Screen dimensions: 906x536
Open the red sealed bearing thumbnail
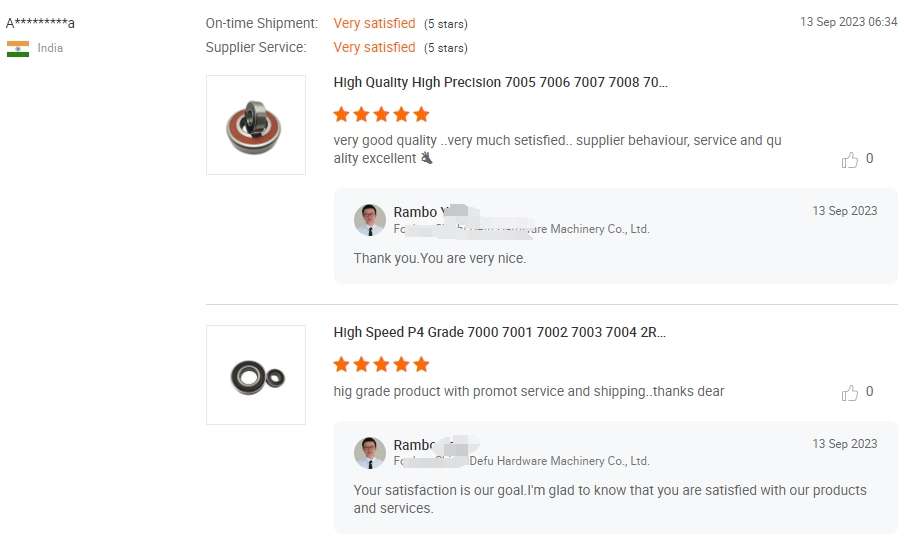point(256,125)
